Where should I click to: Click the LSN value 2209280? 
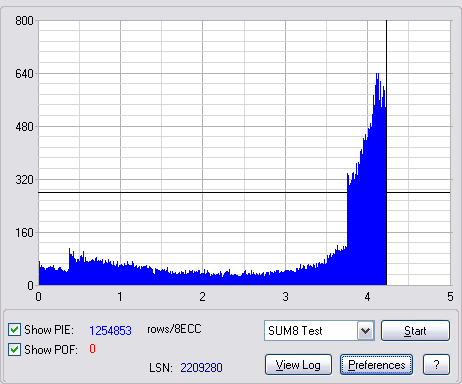[201, 367]
